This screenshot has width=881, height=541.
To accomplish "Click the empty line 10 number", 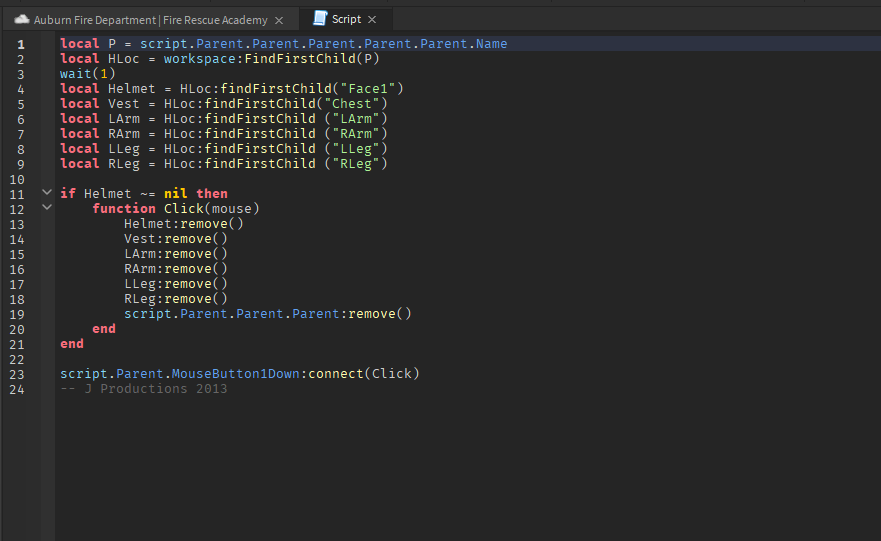I will point(16,179).
